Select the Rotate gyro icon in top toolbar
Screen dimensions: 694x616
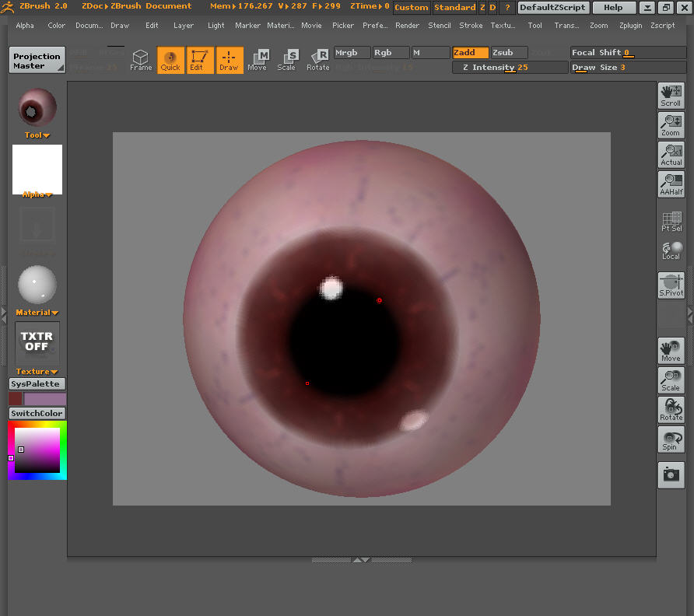pos(318,60)
